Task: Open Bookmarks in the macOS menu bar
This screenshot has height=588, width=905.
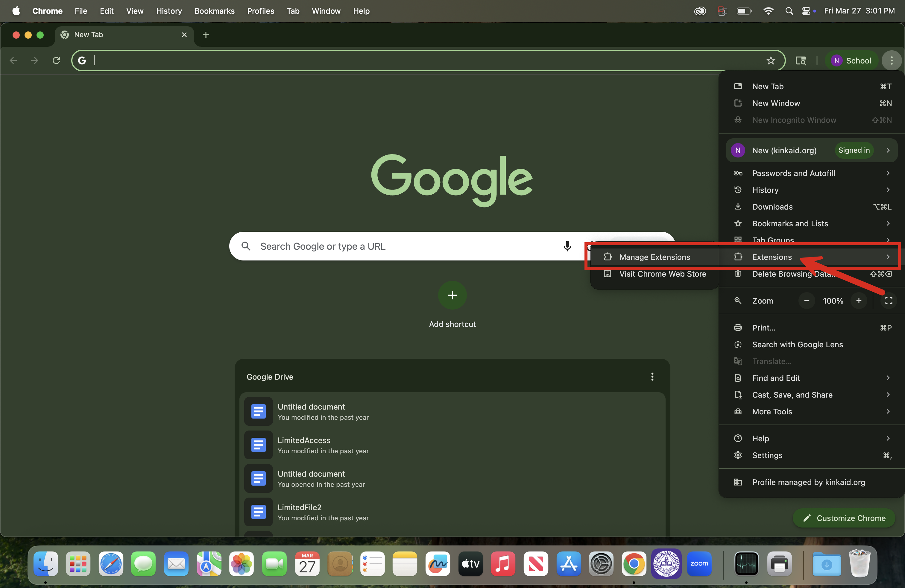Action: tap(214, 11)
